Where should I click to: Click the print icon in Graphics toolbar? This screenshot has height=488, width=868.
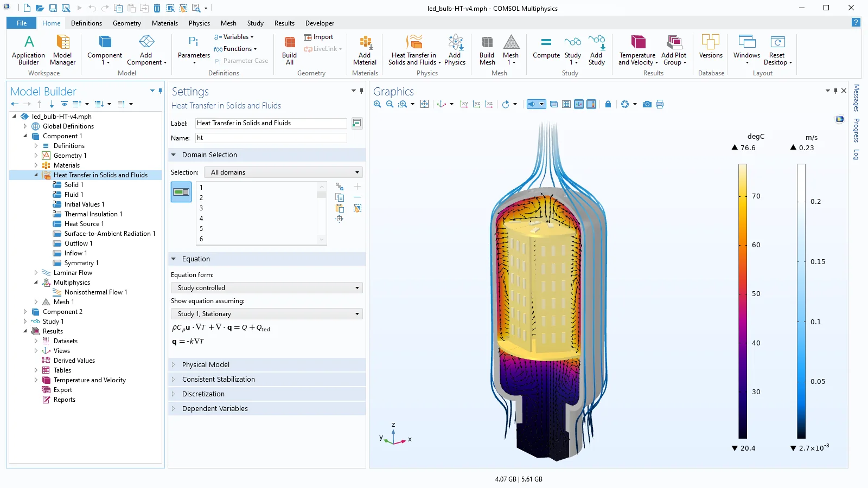click(x=660, y=104)
